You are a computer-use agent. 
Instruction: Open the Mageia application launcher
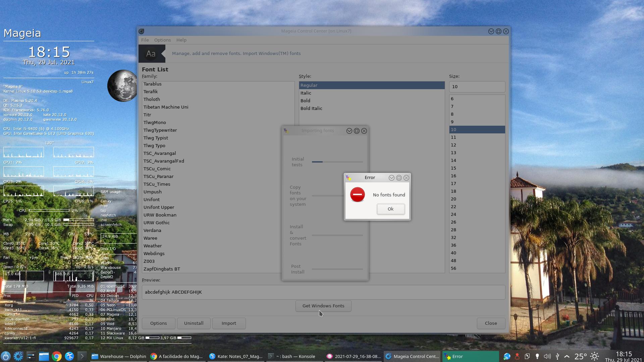pos(6,356)
